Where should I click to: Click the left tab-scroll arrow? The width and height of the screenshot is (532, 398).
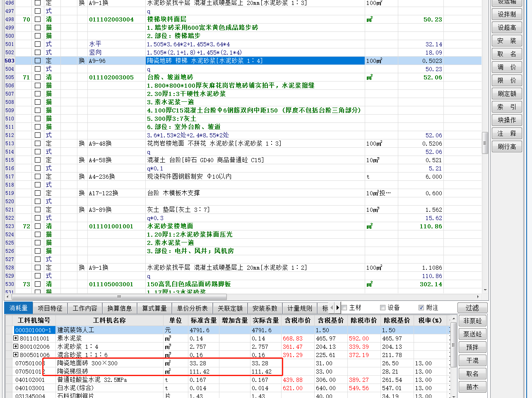332,308
